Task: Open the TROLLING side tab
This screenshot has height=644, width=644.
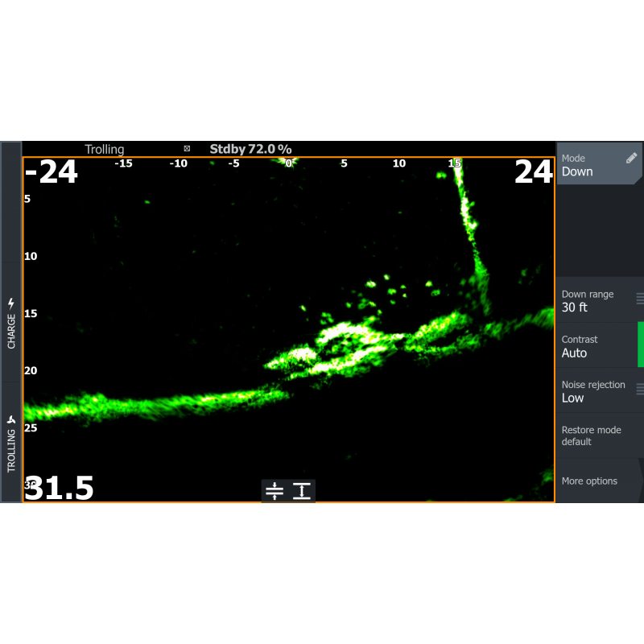Action: tap(11, 443)
